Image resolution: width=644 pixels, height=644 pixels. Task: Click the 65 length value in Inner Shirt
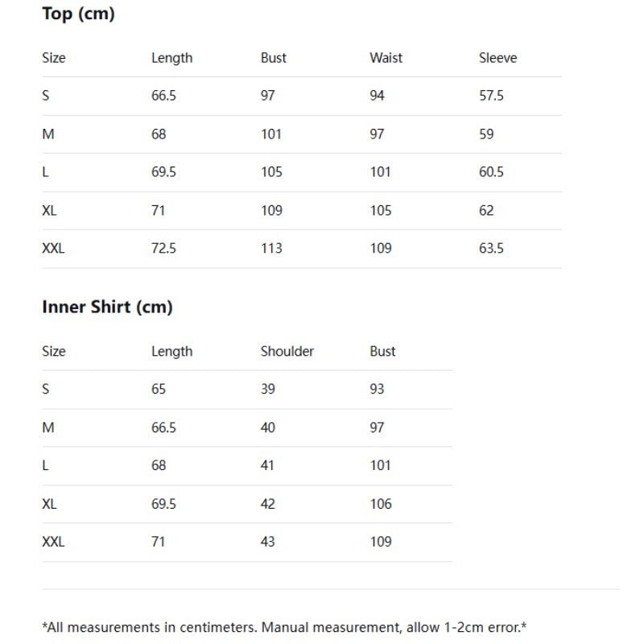point(158,389)
